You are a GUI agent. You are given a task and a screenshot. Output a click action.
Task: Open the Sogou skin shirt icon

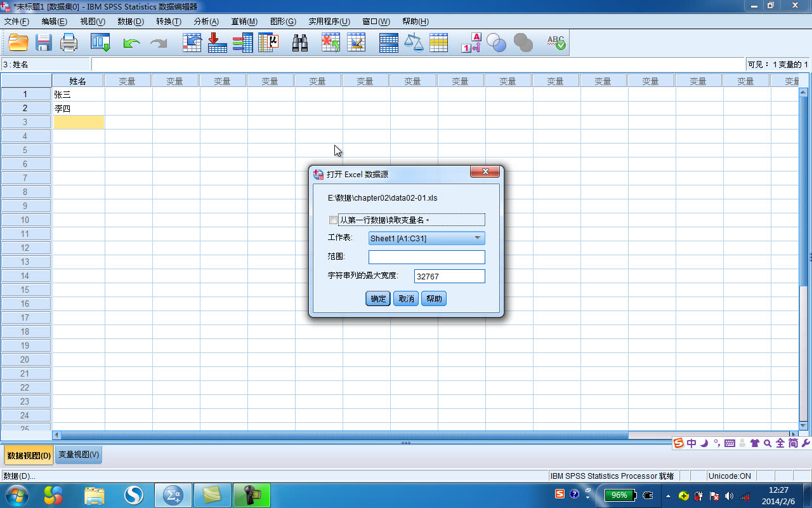tap(755, 443)
